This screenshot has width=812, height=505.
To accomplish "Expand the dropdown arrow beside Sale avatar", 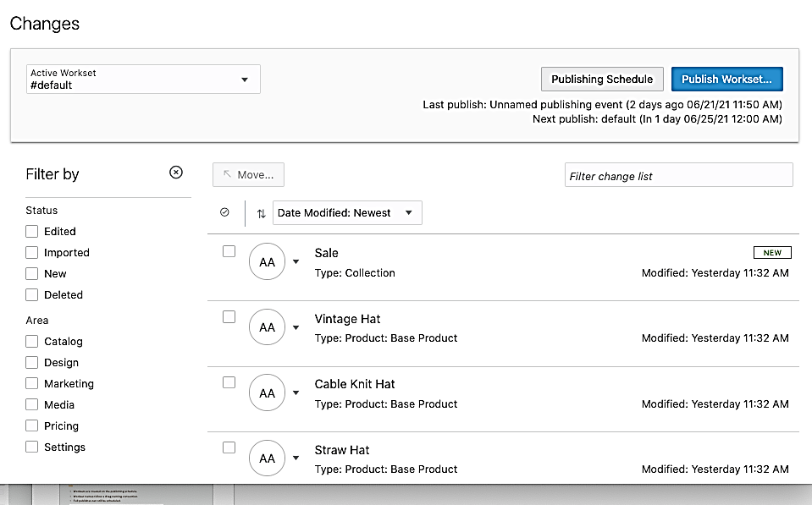I will pos(296,262).
